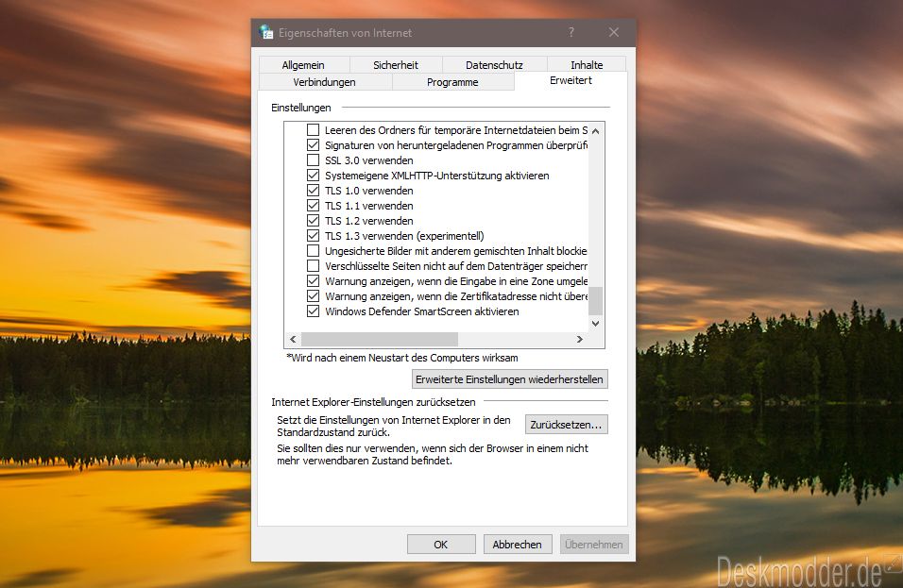Check Verschlüsselte Seiten nicht auf Datenträger speichern
This screenshot has width=903, height=588.
(x=313, y=266)
